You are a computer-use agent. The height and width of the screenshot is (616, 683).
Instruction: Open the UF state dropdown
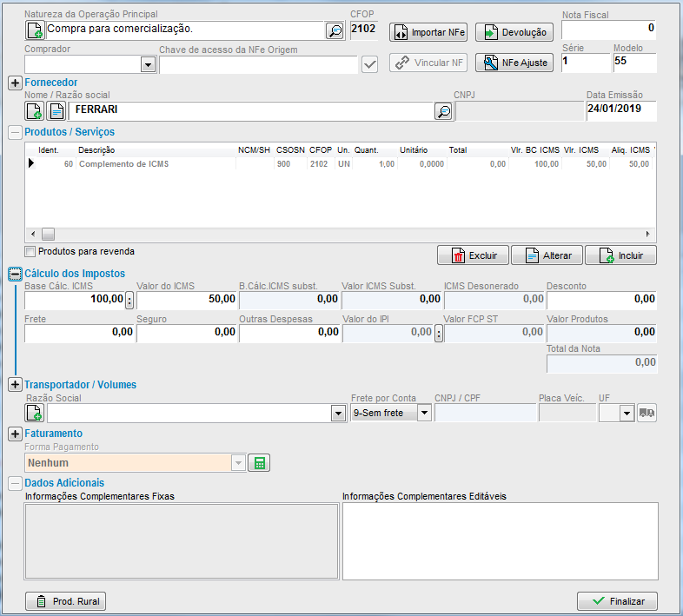coord(627,413)
